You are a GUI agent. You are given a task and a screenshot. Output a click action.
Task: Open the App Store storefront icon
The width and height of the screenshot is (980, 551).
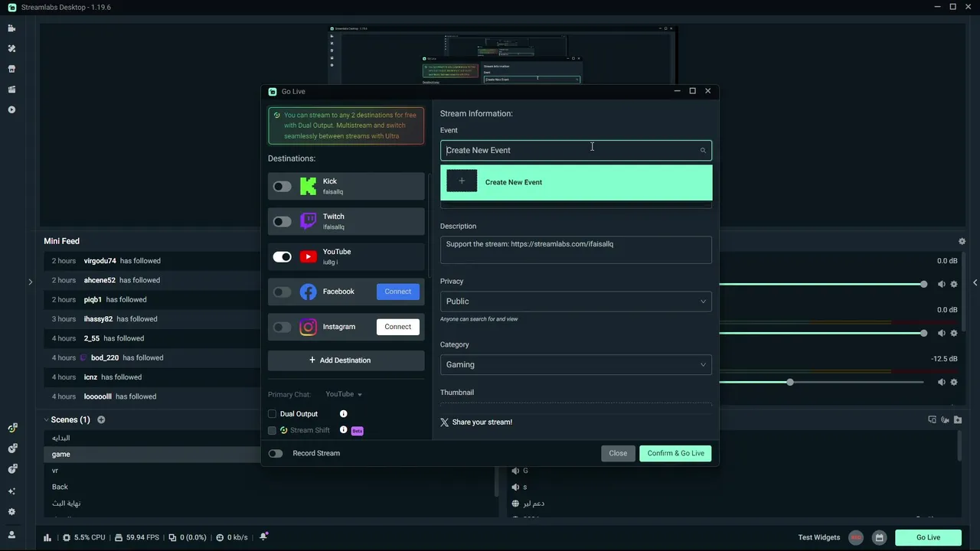pos(11,69)
